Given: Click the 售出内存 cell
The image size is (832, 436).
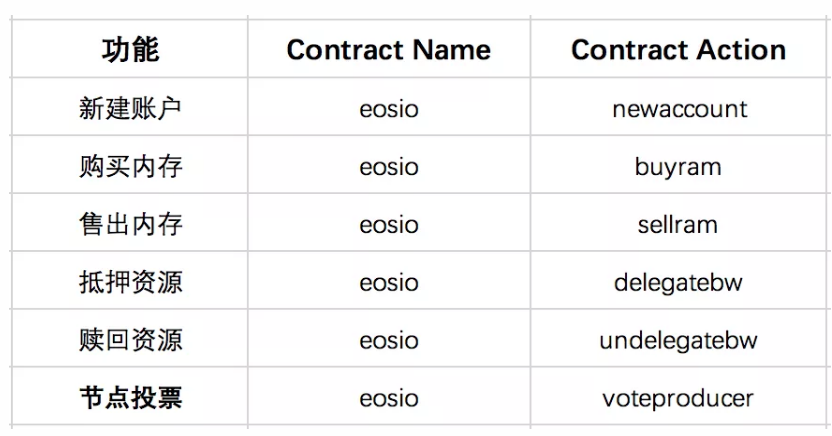Looking at the screenshot, I should point(130,224).
